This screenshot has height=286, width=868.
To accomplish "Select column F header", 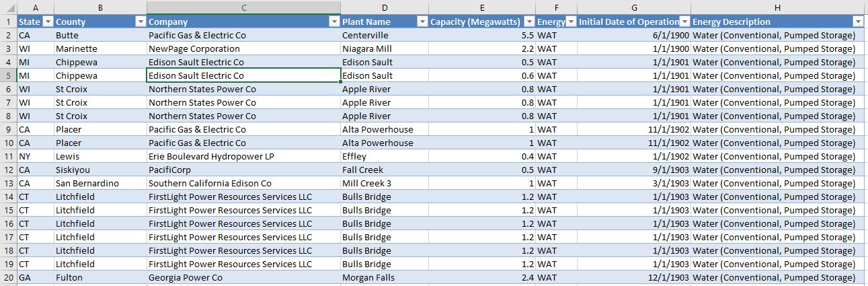I will click(557, 7).
